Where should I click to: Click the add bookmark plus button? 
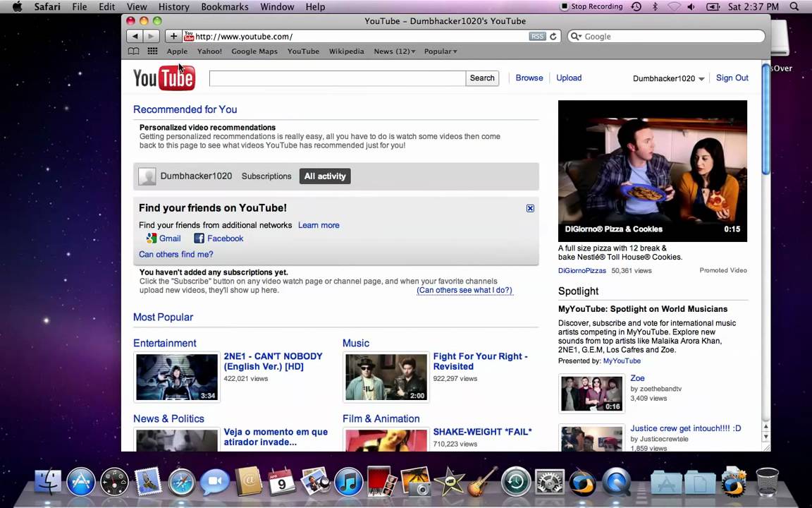click(173, 36)
